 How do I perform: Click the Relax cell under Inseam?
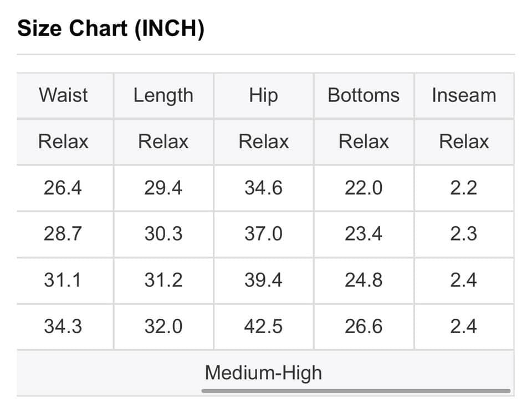tap(464, 141)
